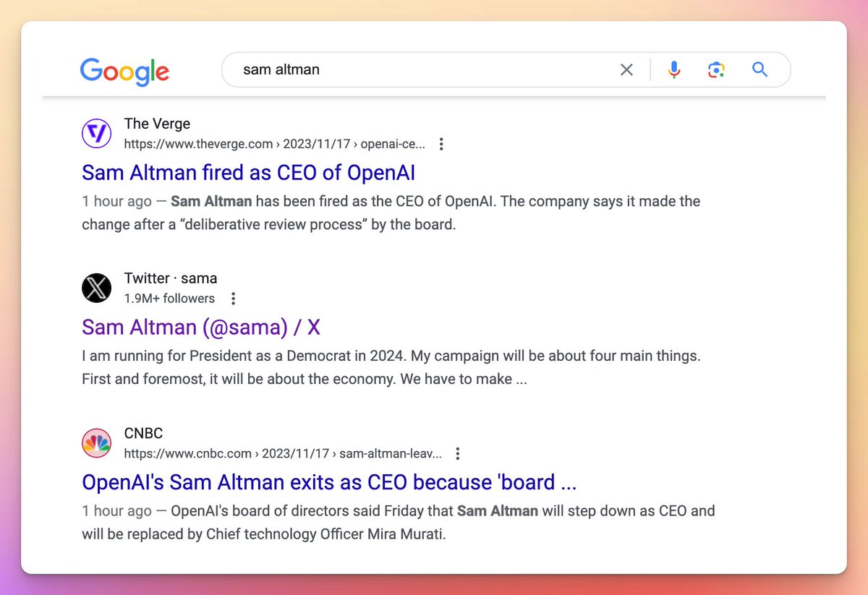
Task: Open three-dot menu for CNBC result
Action: click(457, 453)
